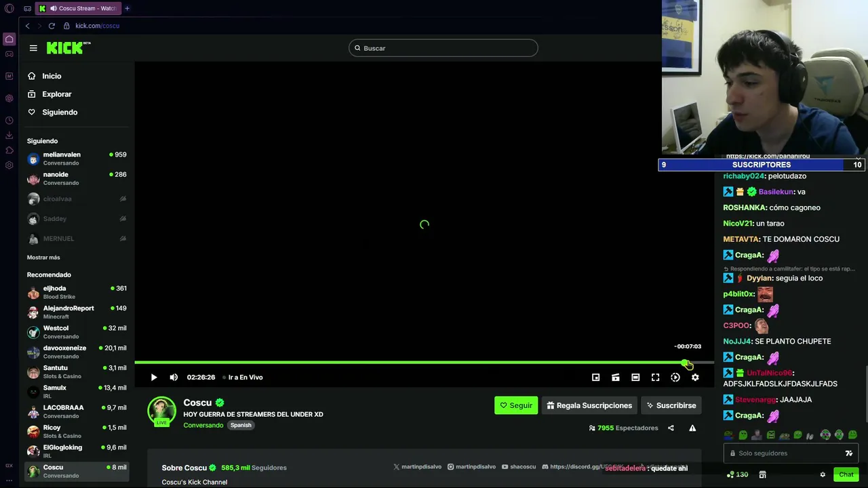Click Basilekun username in chat
This screenshot has height=488, width=868.
tap(776, 192)
